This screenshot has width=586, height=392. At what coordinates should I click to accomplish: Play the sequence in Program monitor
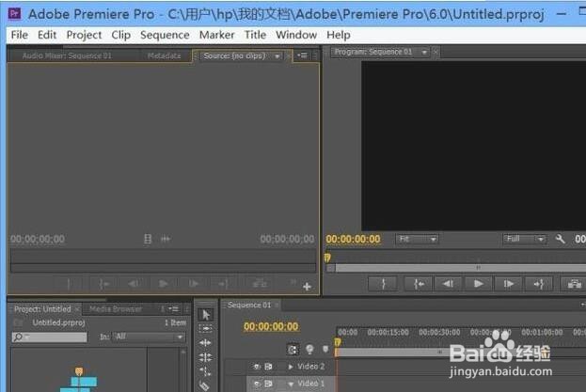click(x=478, y=284)
